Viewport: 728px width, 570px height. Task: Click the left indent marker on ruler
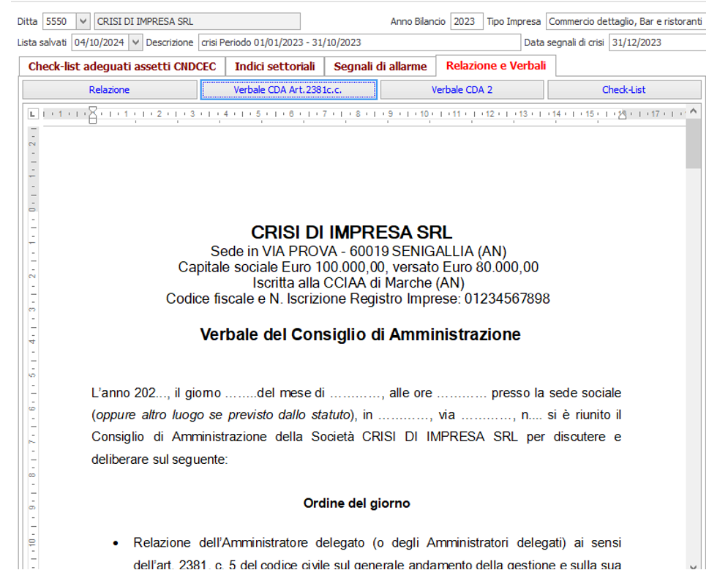(93, 114)
